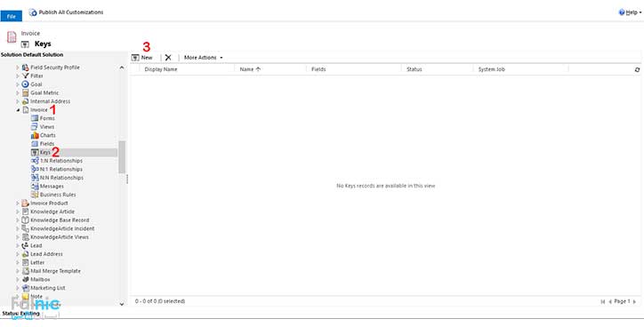The image size is (644, 327).
Task: Expand the Knowledge Article node
Action: click(x=18, y=211)
